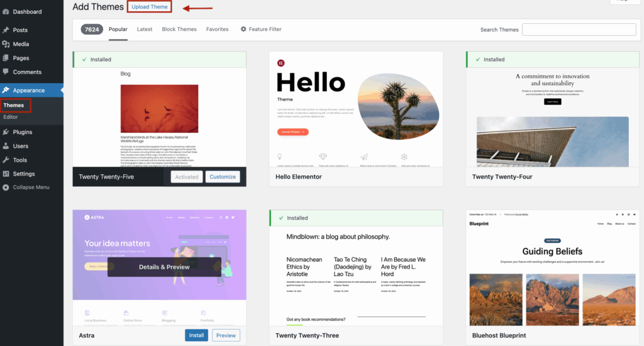Screen dimensions: 644x346
Task: Open the Users menu label
Action: pyautogui.click(x=21, y=146)
